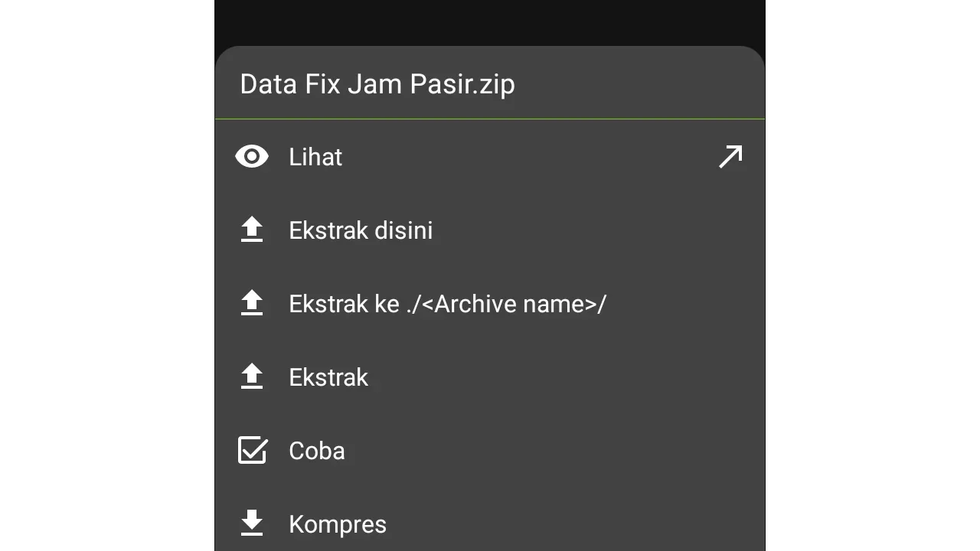
Task: Click the download icon beside Kompres
Action: tap(252, 524)
